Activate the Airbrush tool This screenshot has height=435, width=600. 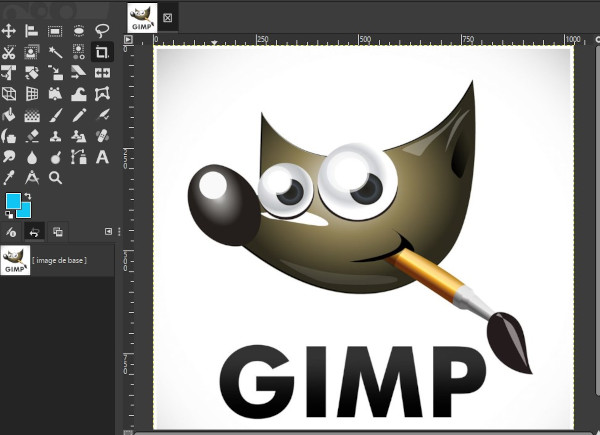click(102, 115)
